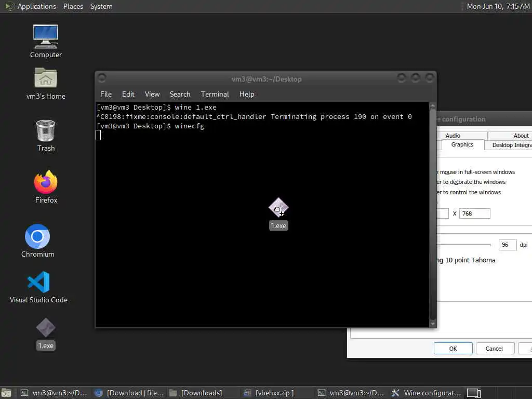Launch Chromium from the desktop

[x=37, y=241]
